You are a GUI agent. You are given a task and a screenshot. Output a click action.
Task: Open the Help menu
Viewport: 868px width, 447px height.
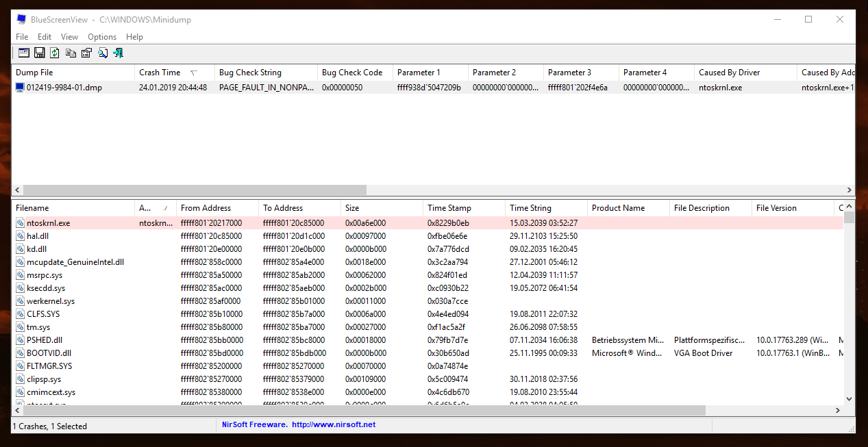pyautogui.click(x=134, y=37)
